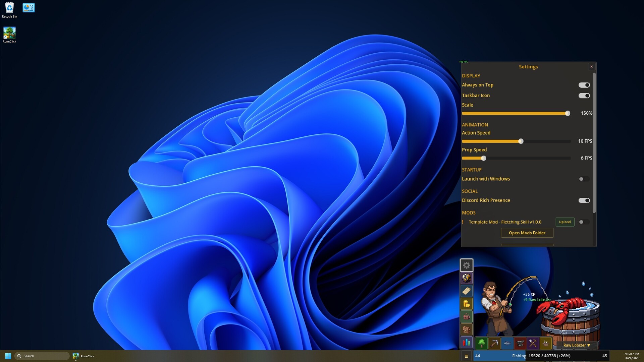Expand the Raw Lobster dropdown
This screenshot has height=362, width=644.
(577, 345)
